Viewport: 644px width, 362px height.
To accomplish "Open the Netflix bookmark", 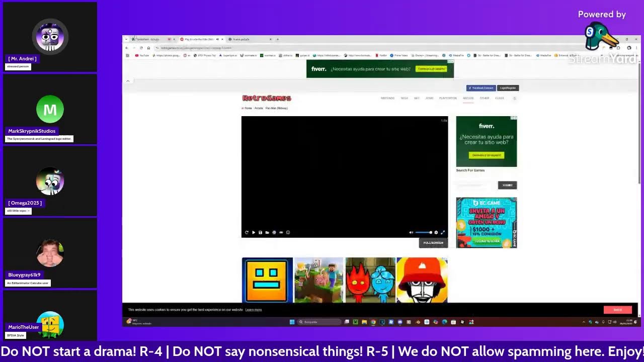I will coord(381,55).
